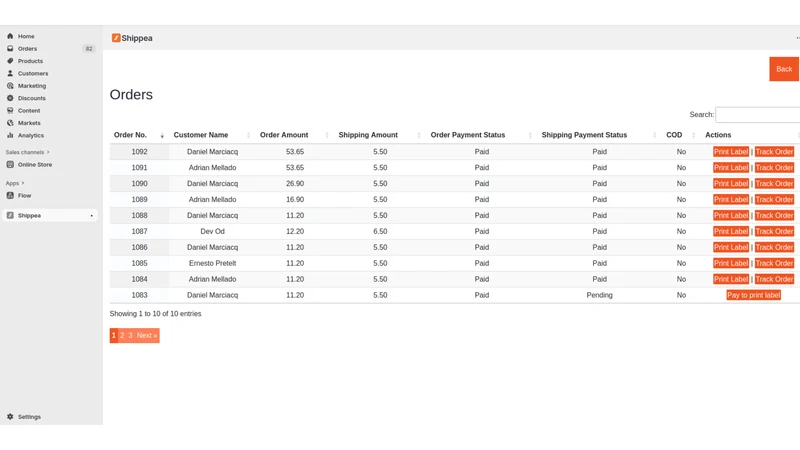
Task: Select current page 1 button
Action: coord(114,335)
